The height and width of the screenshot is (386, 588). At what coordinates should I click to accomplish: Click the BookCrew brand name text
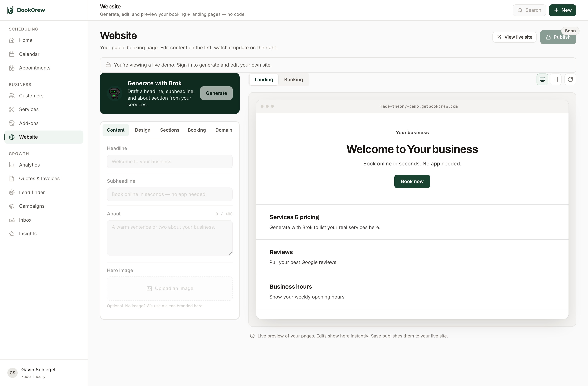click(x=31, y=10)
